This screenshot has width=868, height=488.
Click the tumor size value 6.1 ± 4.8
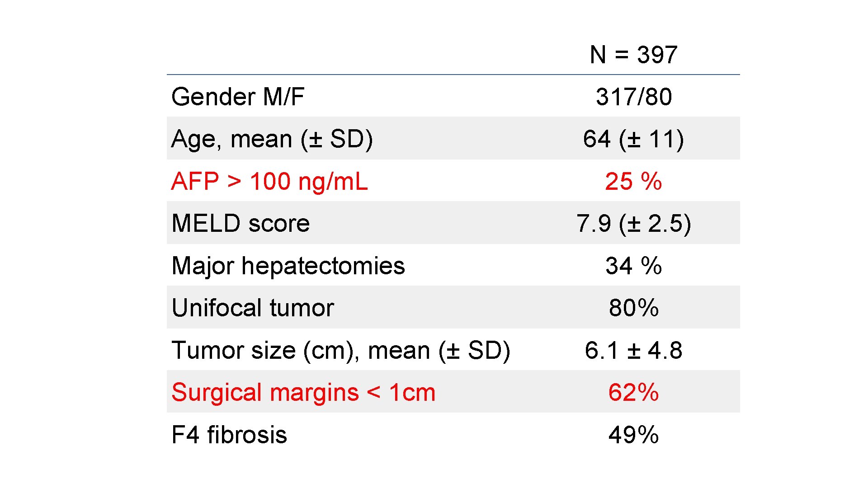point(633,350)
